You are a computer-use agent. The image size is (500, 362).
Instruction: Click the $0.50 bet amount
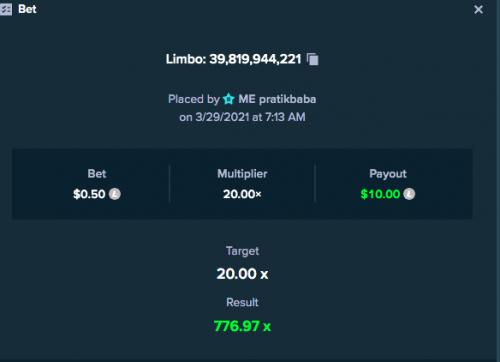tap(89, 194)
